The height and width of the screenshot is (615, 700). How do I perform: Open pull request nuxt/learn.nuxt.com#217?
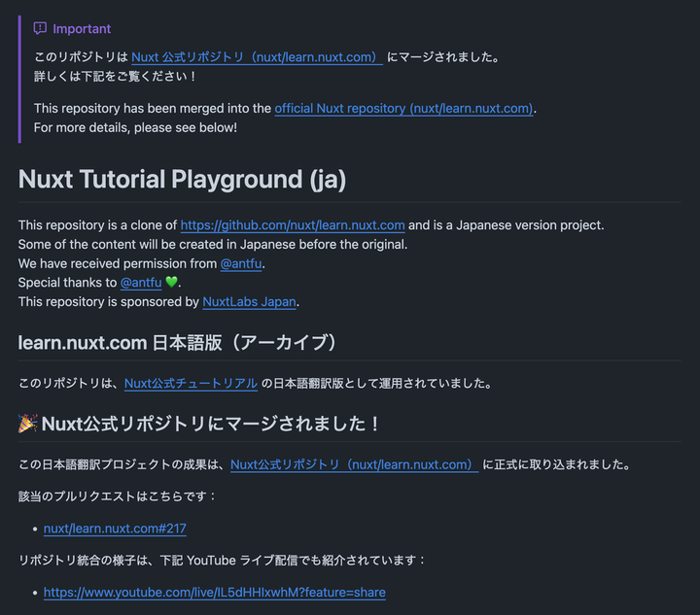(115, 529)
